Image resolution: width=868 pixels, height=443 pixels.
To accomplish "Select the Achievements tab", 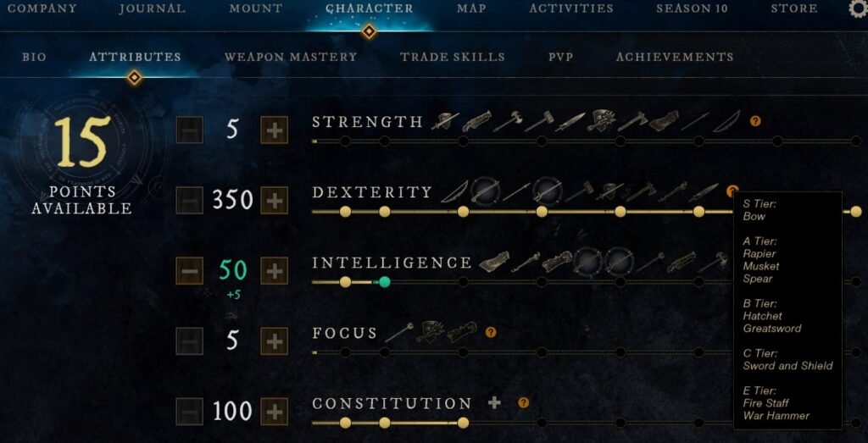I will point(675,57).
